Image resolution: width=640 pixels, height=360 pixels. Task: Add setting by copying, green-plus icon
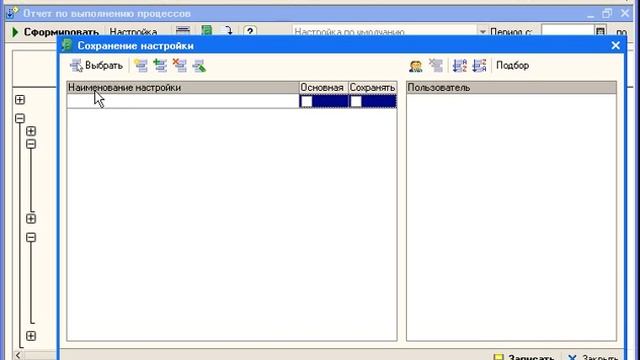point(160,66)
